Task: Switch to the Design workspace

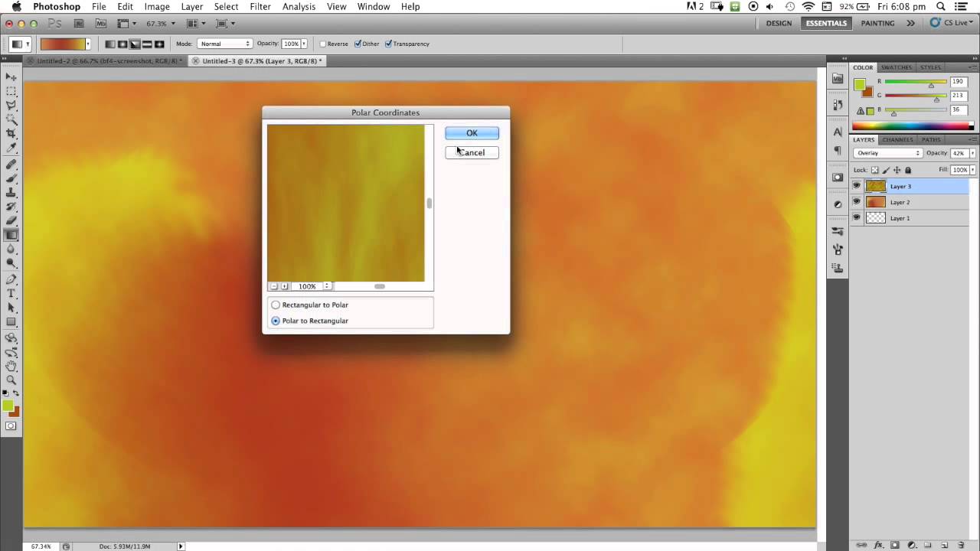Action: [x=779, y=23]
